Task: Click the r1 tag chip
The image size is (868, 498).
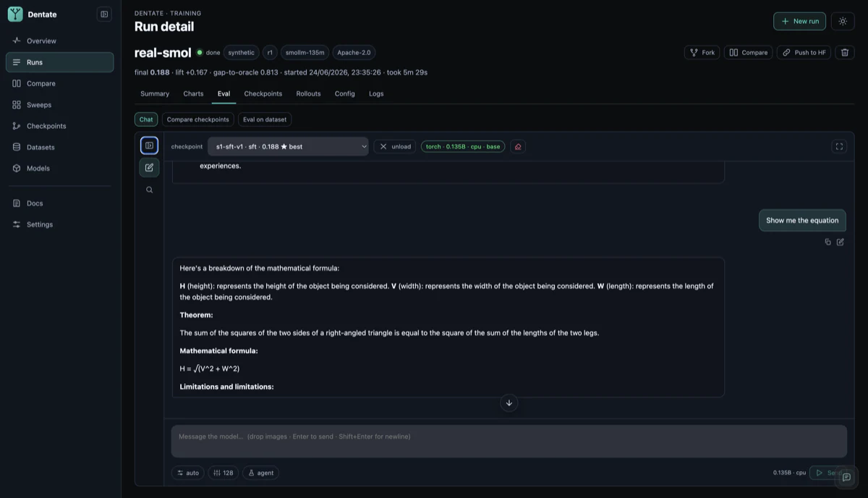Action: (x=270, y=53)
